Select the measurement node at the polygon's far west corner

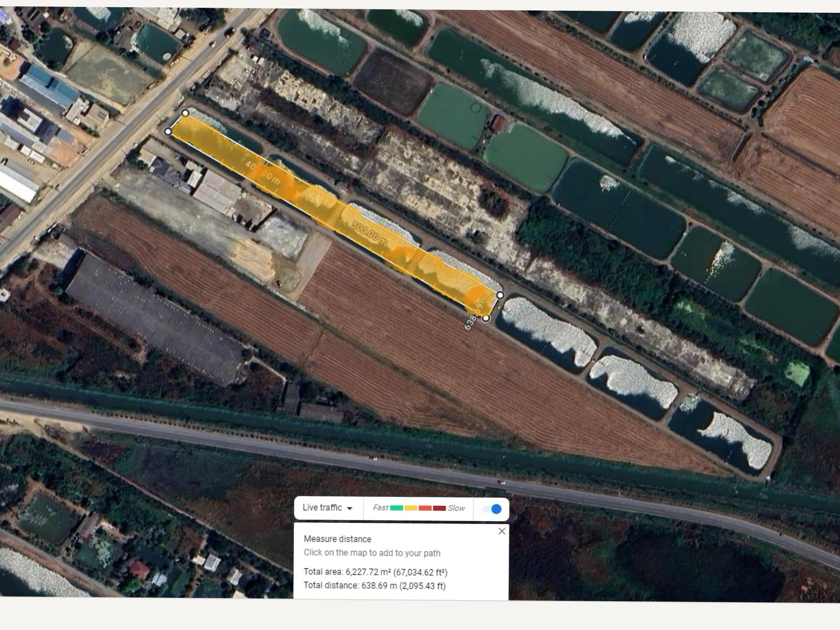168,132
